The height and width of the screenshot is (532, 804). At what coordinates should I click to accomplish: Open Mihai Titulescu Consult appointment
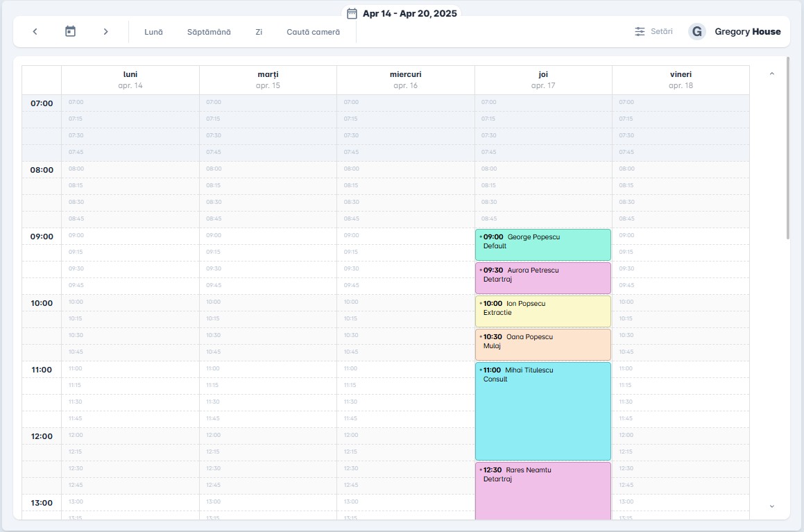(x=542, y=411)
